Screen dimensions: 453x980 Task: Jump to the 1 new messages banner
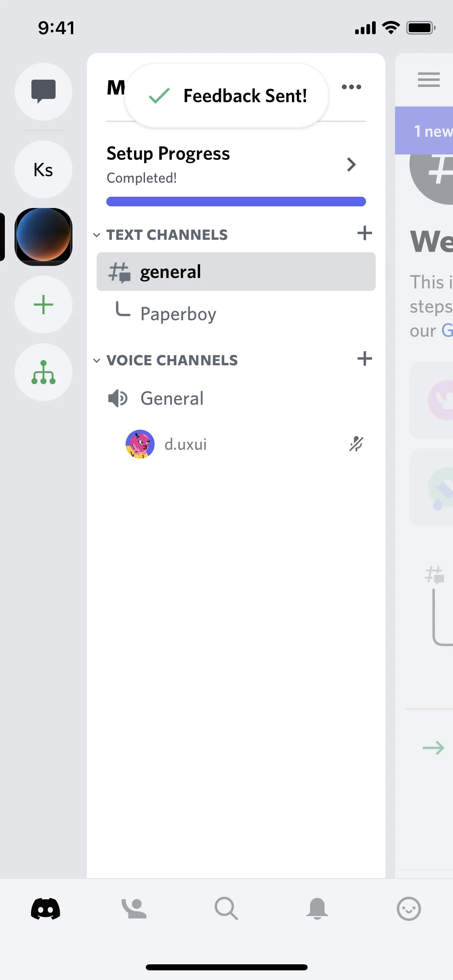click(432, 131)
